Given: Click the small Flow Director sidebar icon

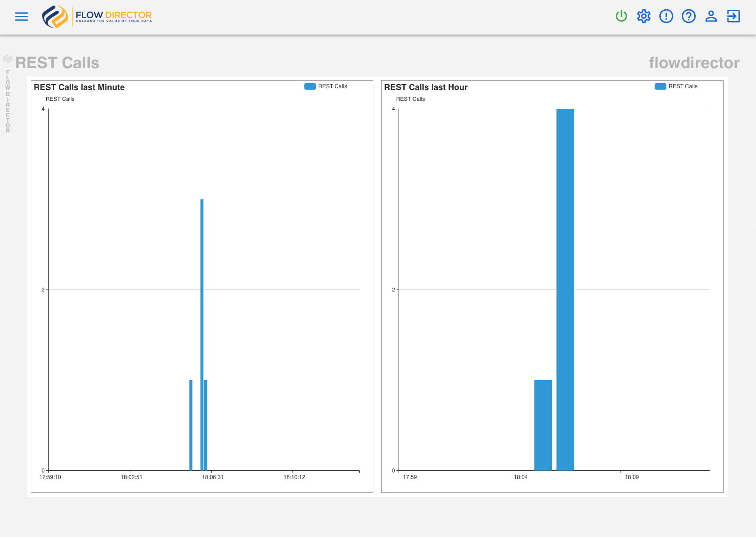Looking at the screenshot, I should coord(7,59).
